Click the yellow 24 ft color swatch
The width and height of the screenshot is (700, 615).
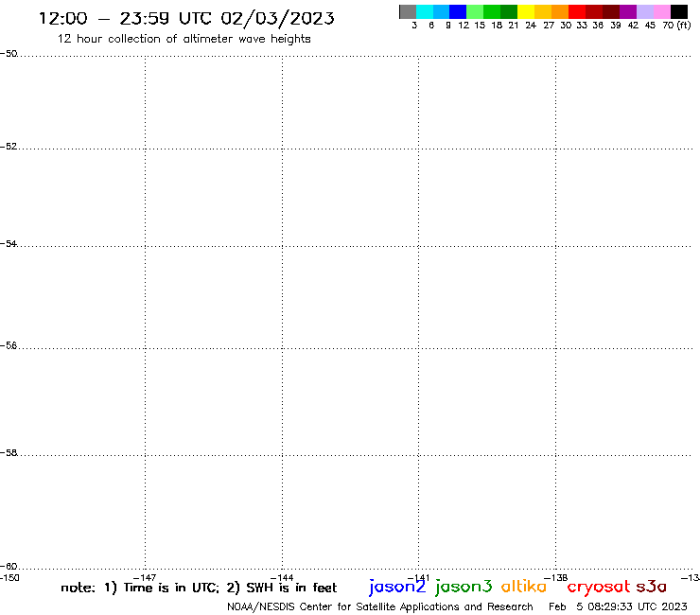point(526,11)
